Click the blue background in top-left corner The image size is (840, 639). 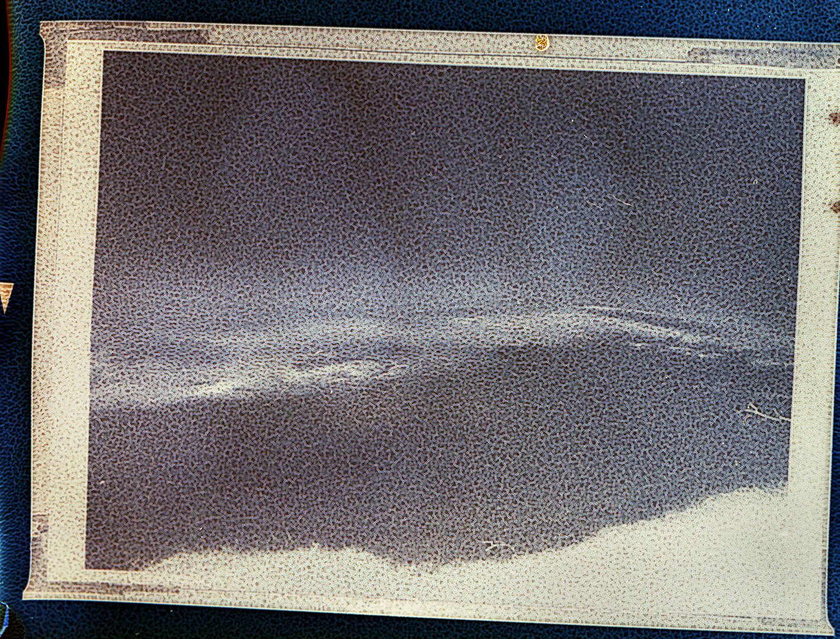click(18, 15)
